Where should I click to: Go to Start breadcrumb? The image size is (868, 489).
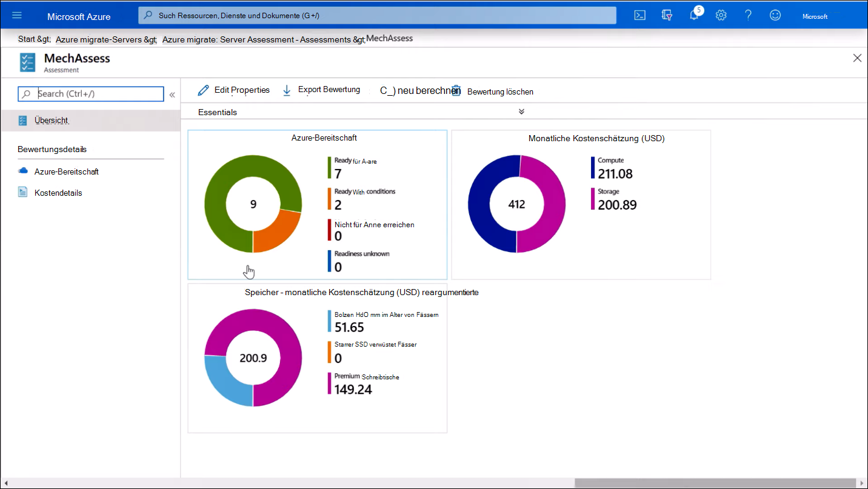(35, 39)
